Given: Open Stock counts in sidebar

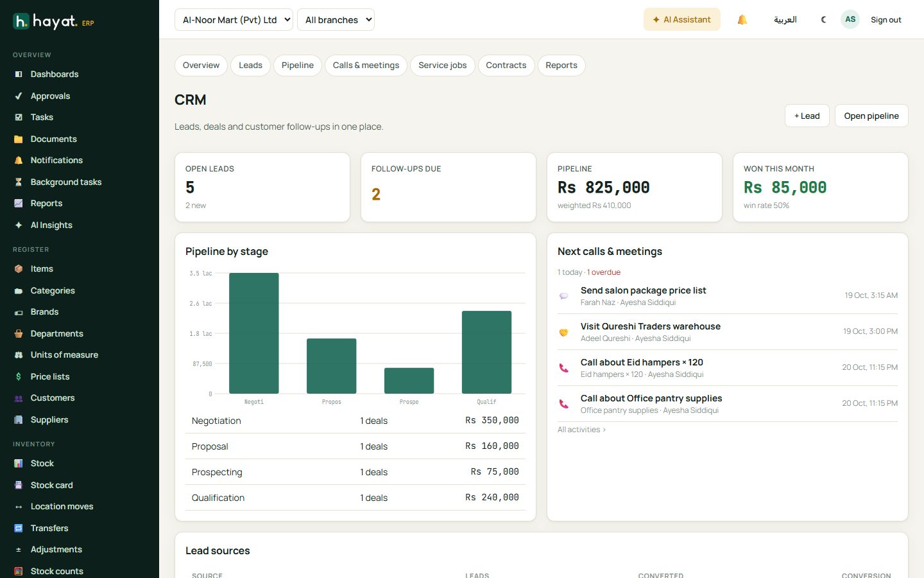Looking at the screenshot, I should point(57,572).
